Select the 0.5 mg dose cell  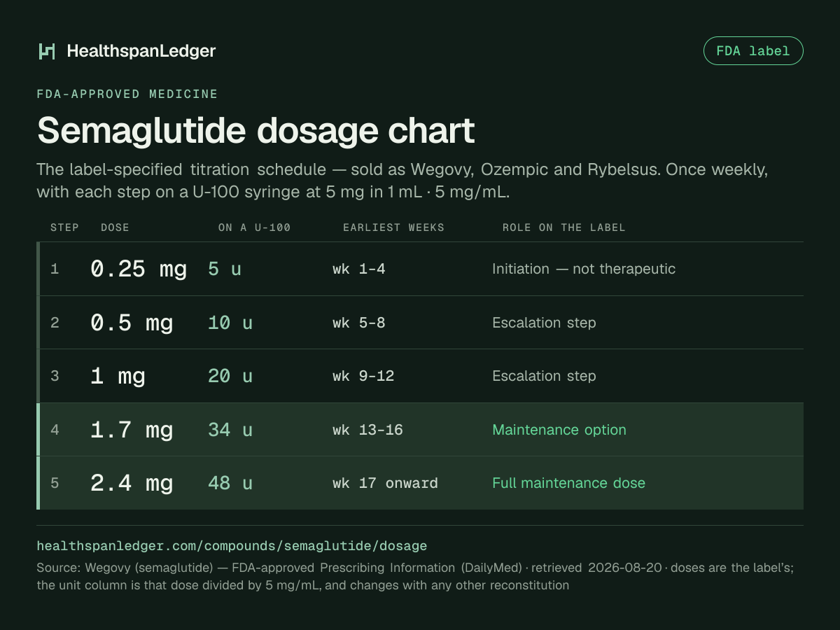(132, 323)
